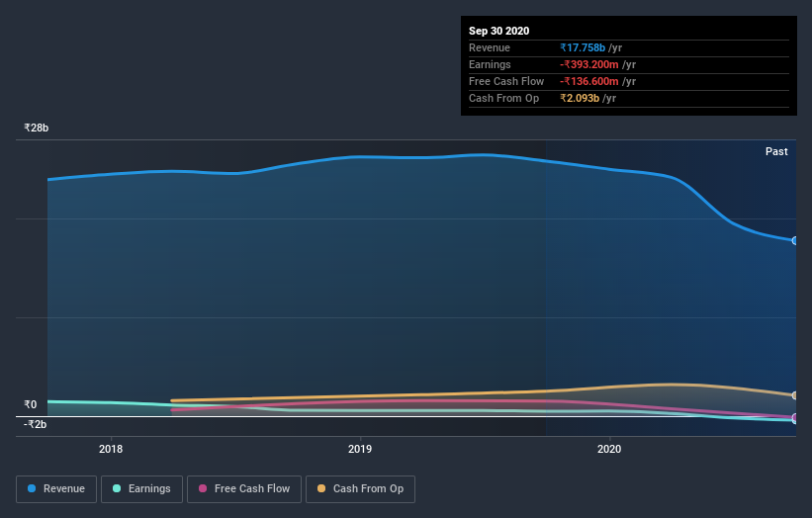
Task: Click the 2019 x-axis label
Action: coord(360,449)
